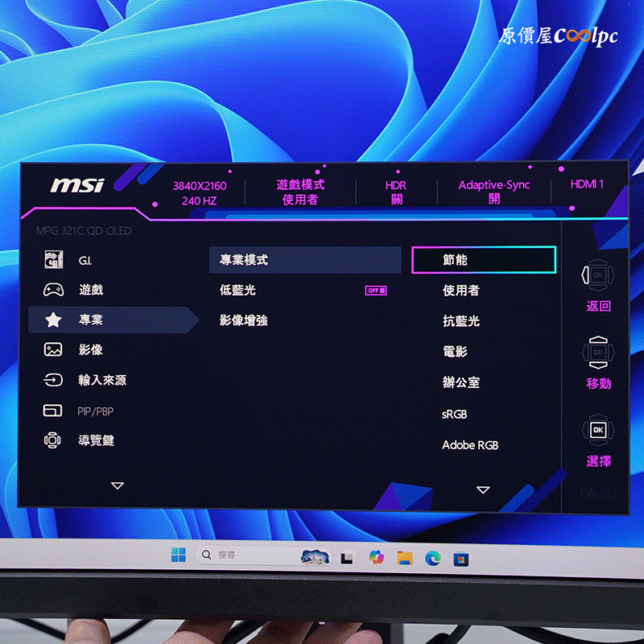Viewport: 644px width, 644px height.
Task: Click the 移動 up-down joystick icon
Action: click(598, 352)
